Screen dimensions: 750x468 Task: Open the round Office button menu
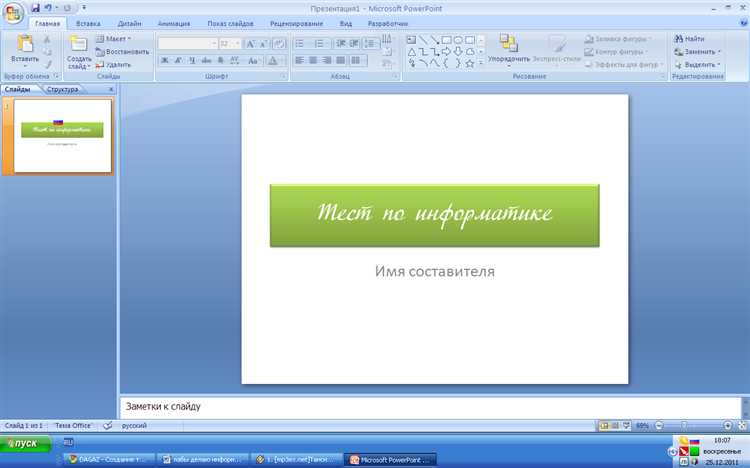click(x=12, y=12)
